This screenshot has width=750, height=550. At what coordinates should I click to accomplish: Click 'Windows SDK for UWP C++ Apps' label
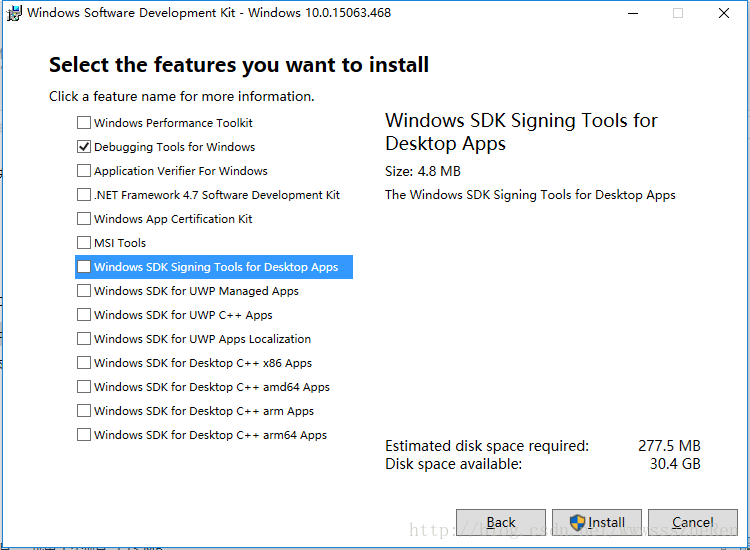(183, 315)
